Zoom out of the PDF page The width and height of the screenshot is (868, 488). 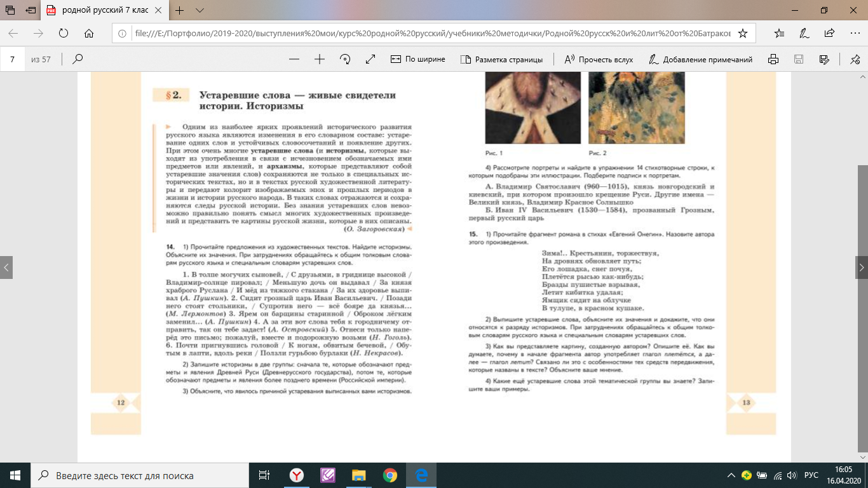[x=294, y=59]
